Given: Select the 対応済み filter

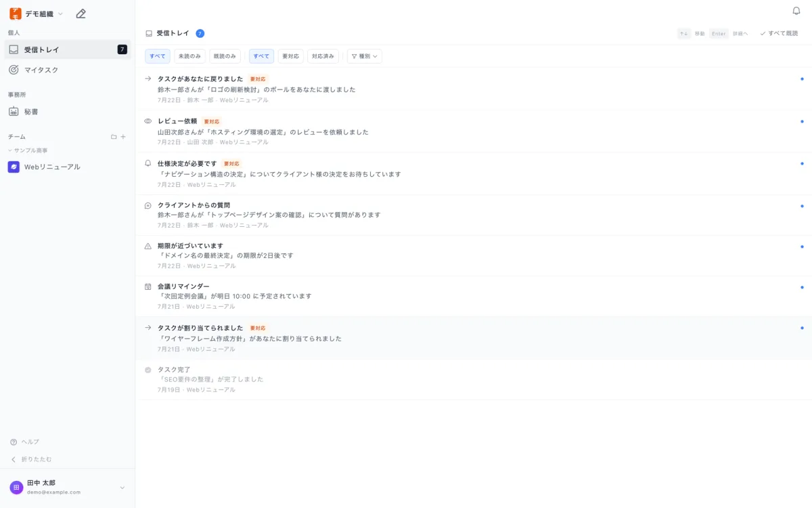Looking at the screenshot, I should click(x=323, y=56).
